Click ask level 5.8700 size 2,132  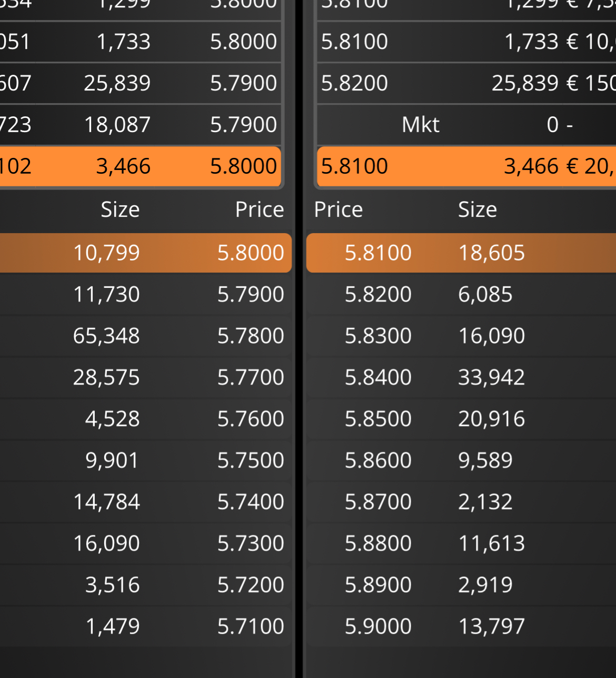click(x=461, y=502)
